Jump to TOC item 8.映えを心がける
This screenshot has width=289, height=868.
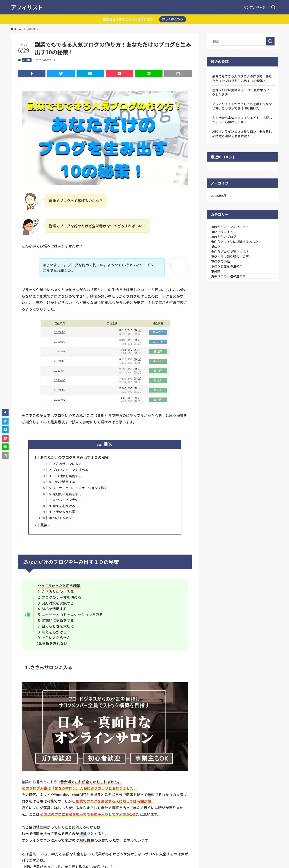pos(62,506)
